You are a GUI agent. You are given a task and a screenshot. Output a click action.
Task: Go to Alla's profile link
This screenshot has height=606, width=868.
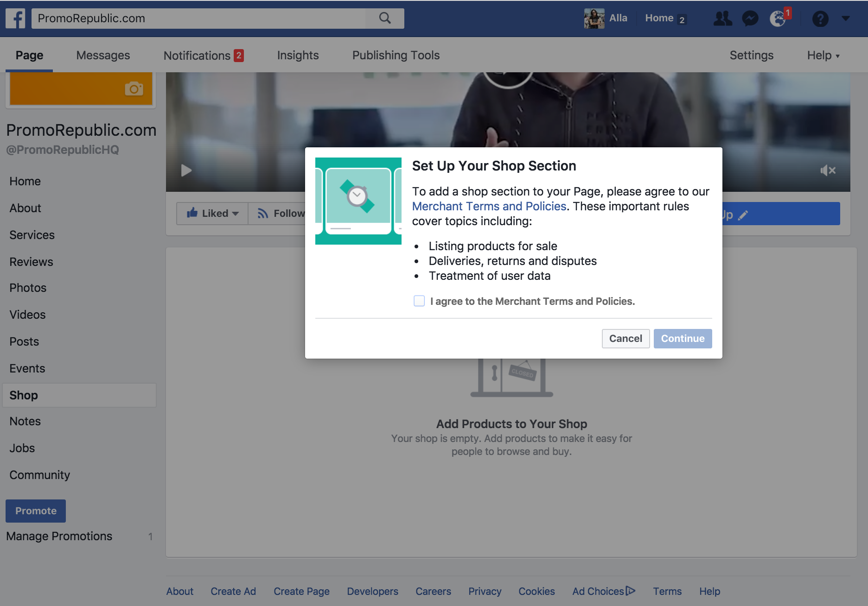pyautogui.click(x=618, y=18)
